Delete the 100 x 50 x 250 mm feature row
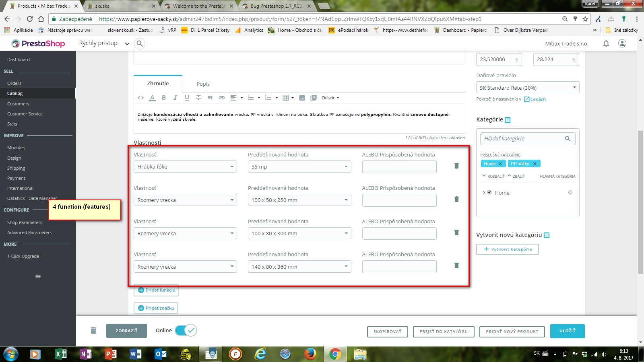The width and height of the screenshot is (644, 362). coord(456,199)
